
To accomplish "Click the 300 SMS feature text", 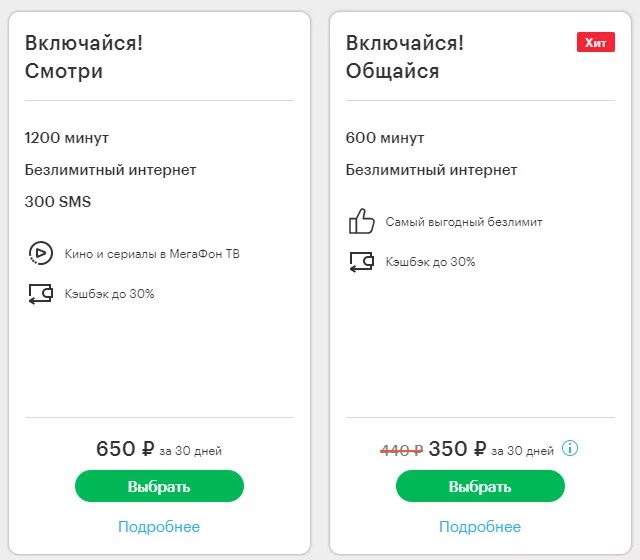I will [58, 202].
